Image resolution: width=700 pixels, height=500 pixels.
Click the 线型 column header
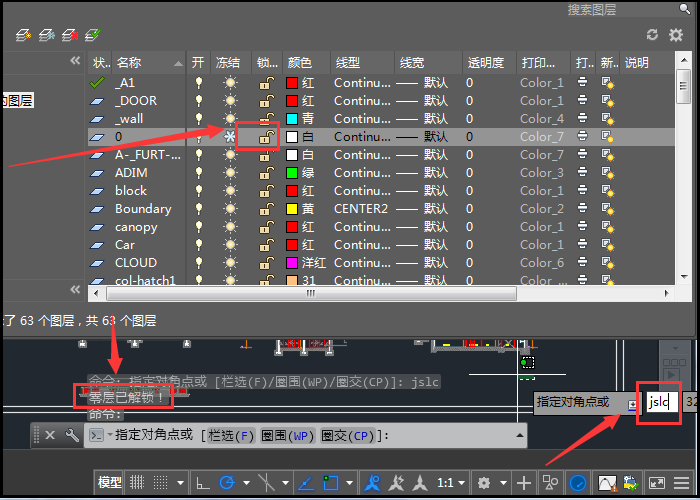click(362, 63)
